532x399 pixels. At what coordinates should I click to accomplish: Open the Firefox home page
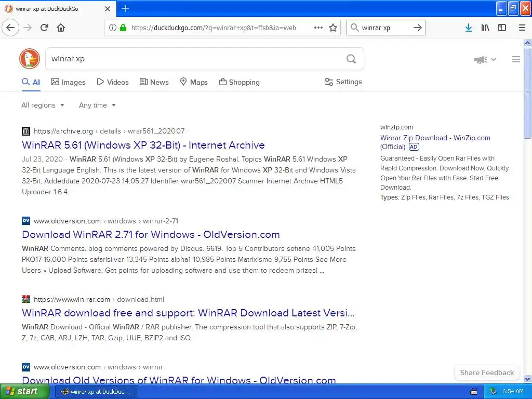(x=61, y=28)
